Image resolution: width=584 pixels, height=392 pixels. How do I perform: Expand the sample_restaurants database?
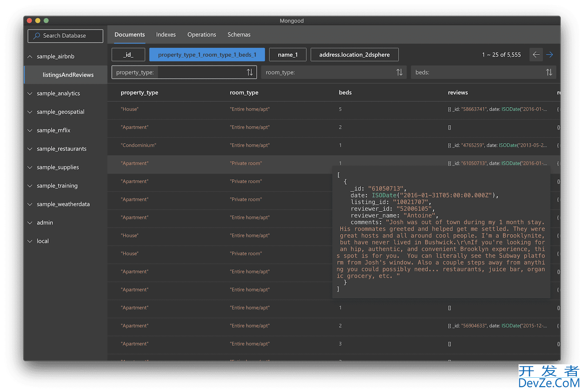tap(30, 149)
